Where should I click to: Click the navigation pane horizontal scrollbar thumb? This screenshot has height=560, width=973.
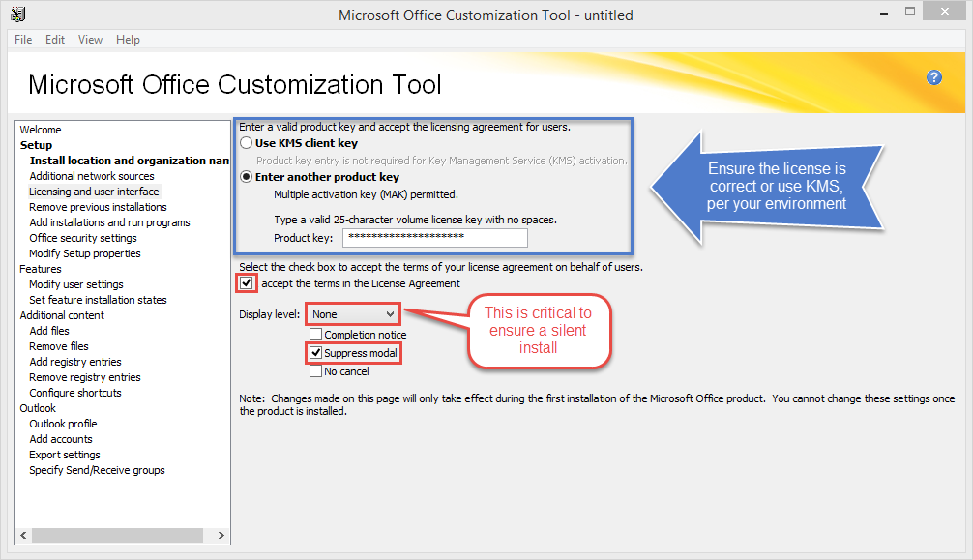tap(117, 535)
